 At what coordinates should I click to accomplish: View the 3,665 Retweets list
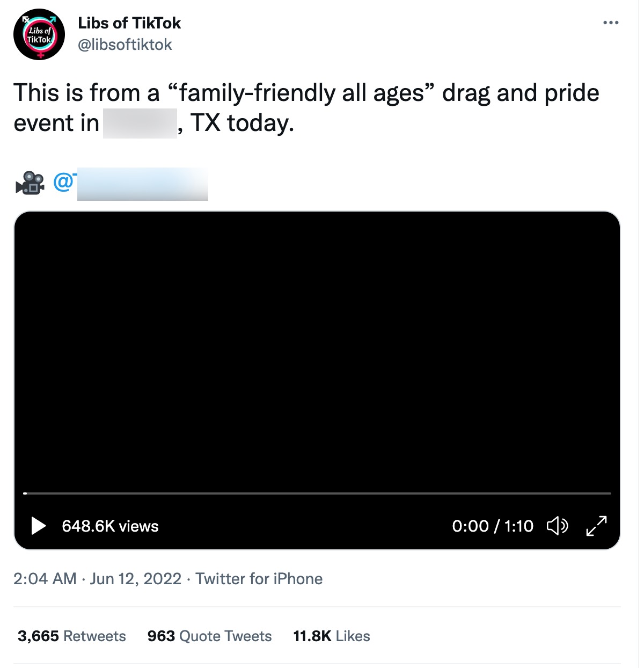click(70, 636)
